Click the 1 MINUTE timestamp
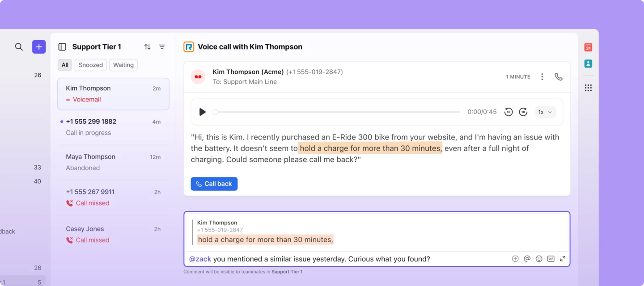Image resolution: width=644 pixels, height=286 pixels. pos(518,77)
